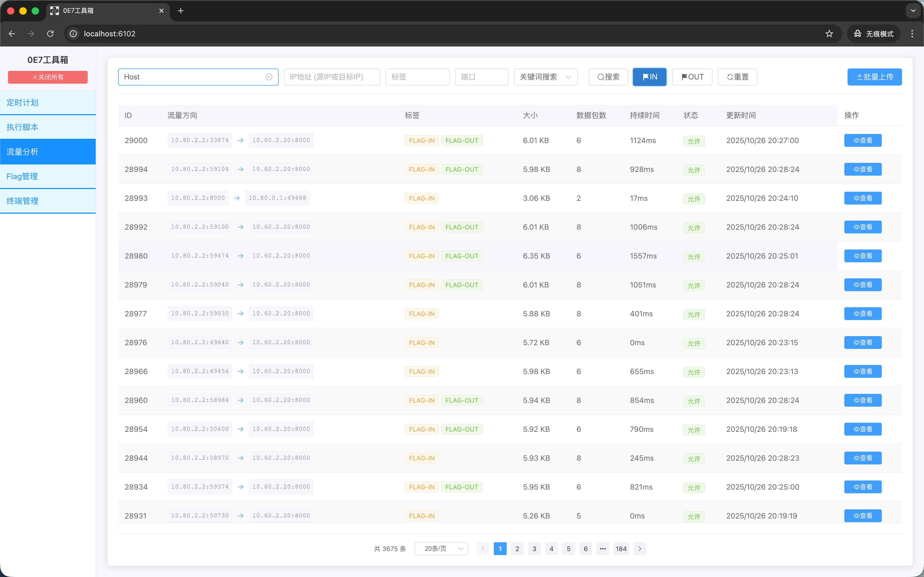
Task: Click FLAG-OUT tag on record 28994
Action: click(x=462, y=170)
